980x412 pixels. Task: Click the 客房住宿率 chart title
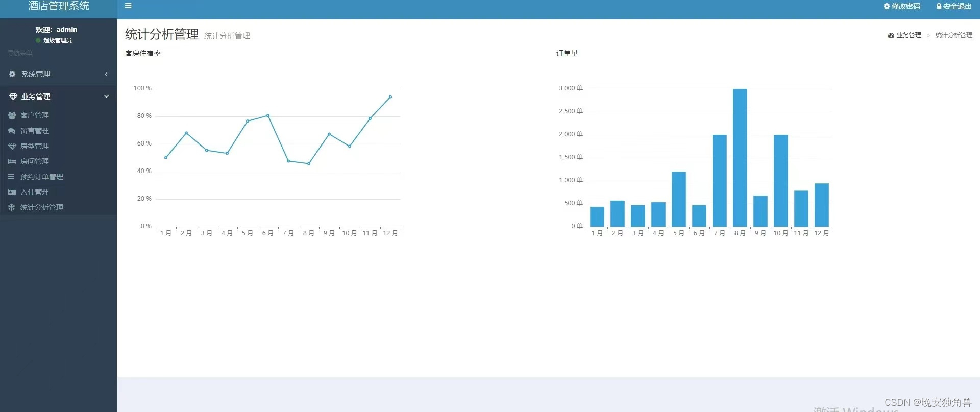click(x=143, y=53)
